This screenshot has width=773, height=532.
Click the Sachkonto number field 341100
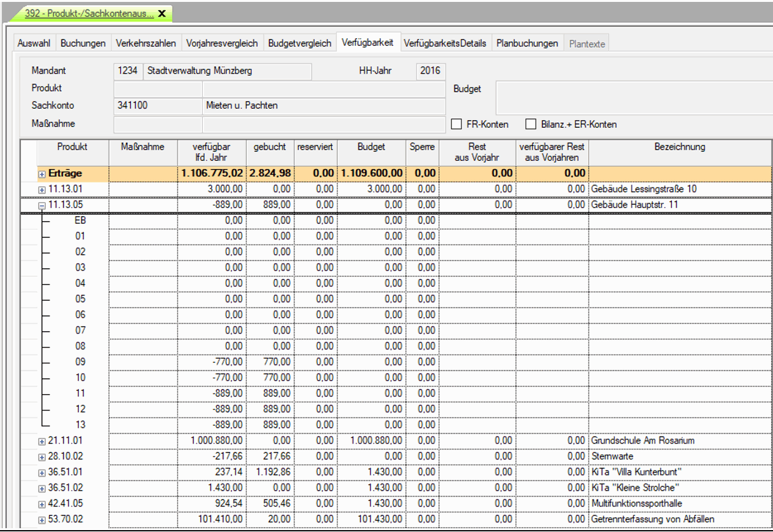click(x=157, y=106)
